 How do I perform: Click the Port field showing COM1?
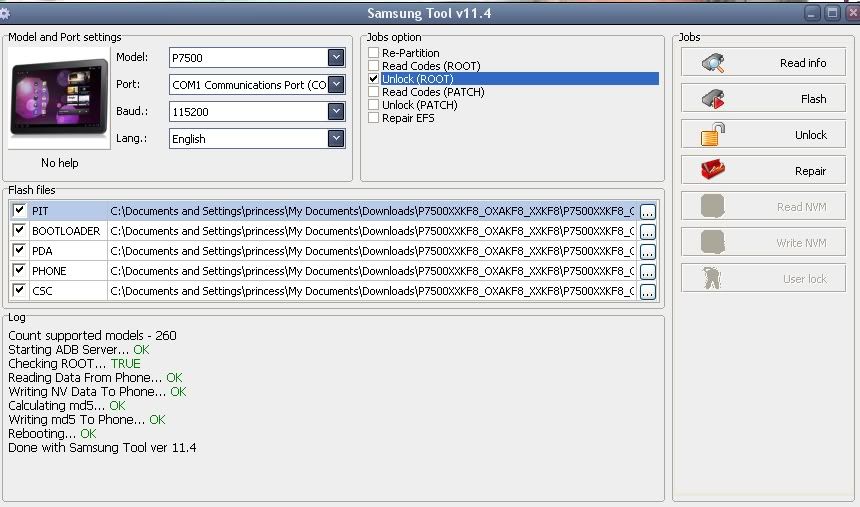pos(257,84)
